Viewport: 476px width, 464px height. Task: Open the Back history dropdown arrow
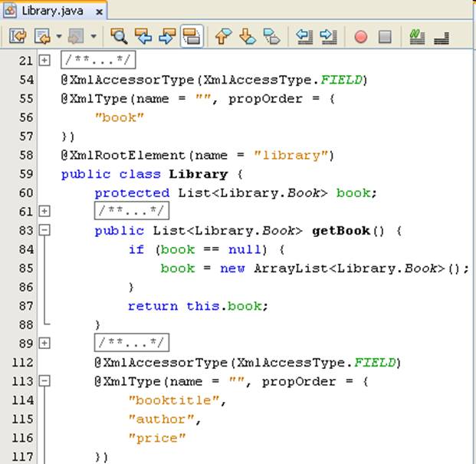[x=59, y=37]
